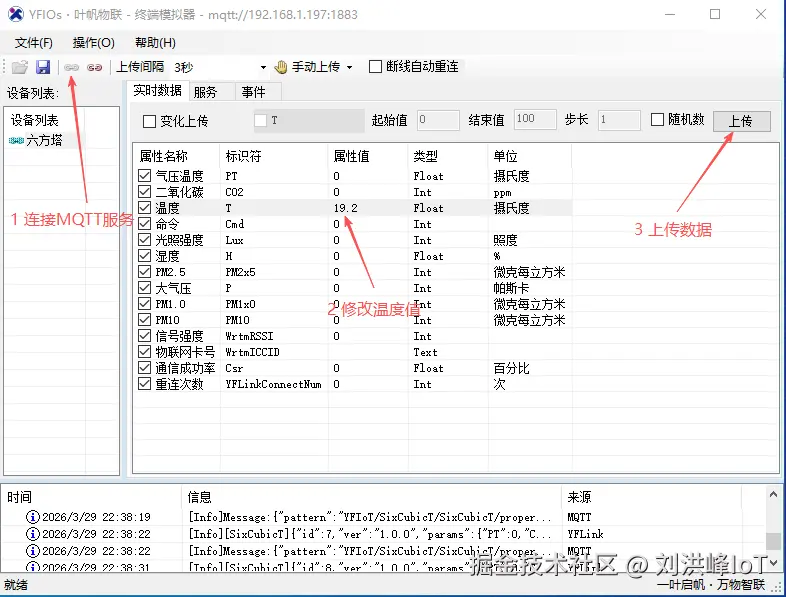Expand the 手动上传 dropdown arrow
Image resolution: width=786 pixels, height=597 pixels.
click(x=349, y=67)
